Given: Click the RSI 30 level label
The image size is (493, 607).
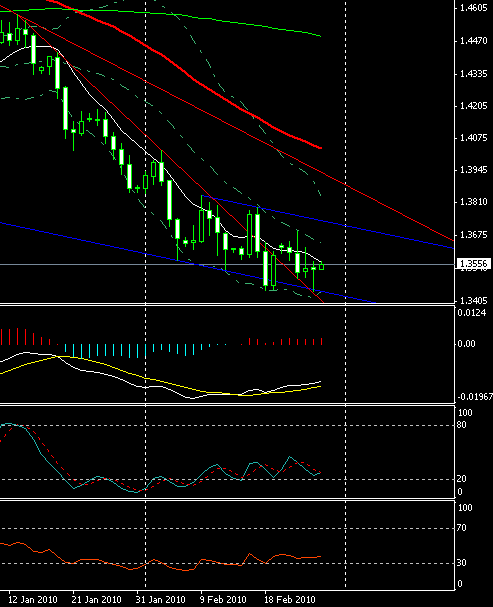Looking at the screenshot, I should pyautogui.click(x=461, y=563).
